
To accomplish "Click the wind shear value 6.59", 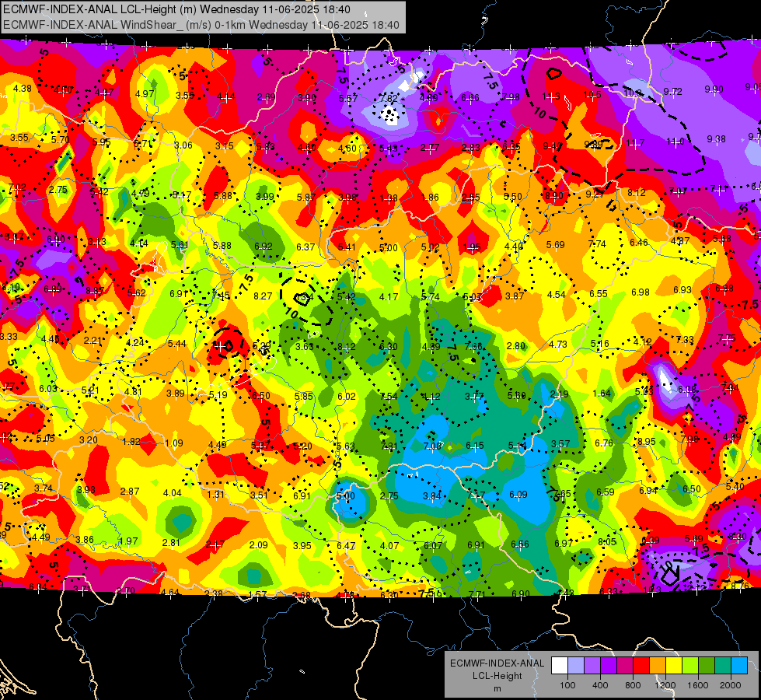I will 606,492.
